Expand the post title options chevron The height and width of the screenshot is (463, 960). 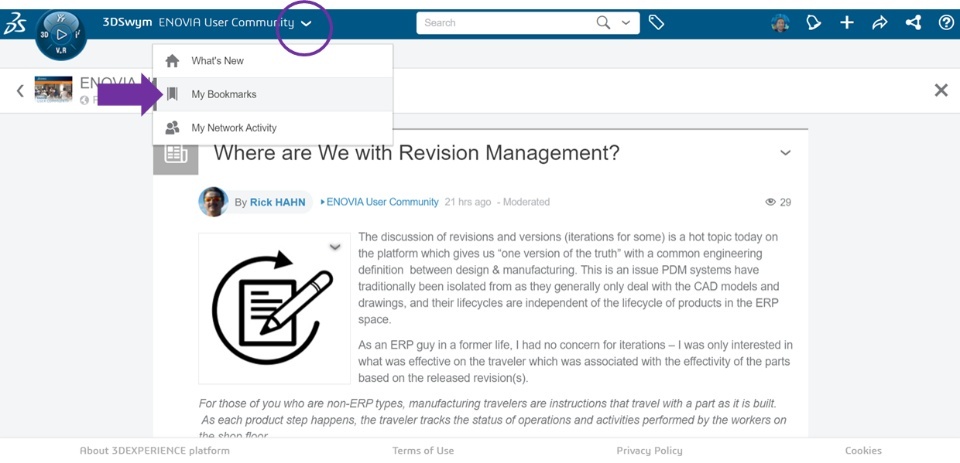[786, 153]
